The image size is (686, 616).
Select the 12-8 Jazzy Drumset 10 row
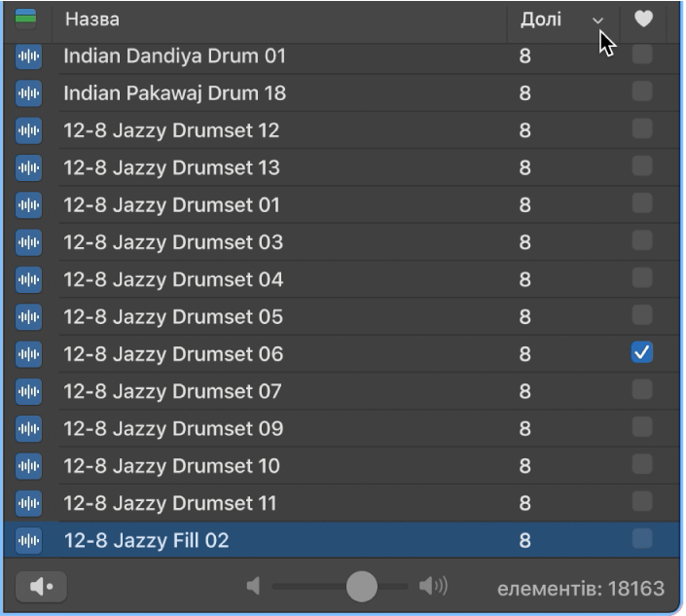tap(172, 466)
